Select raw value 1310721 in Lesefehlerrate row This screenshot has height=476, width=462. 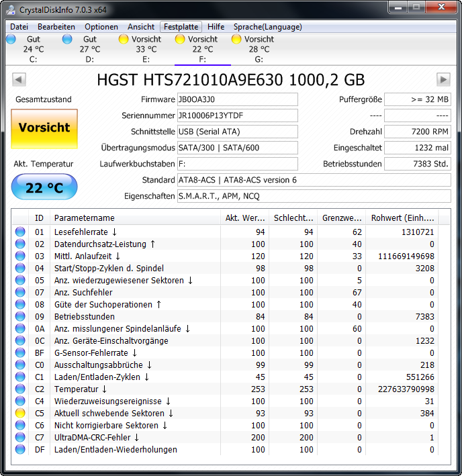pyautogui.click(x=418, y=232)
